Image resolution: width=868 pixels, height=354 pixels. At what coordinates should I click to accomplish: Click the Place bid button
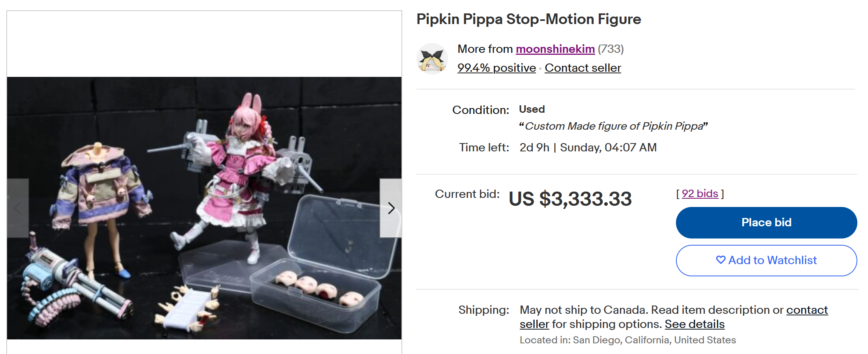coord(766,222)
